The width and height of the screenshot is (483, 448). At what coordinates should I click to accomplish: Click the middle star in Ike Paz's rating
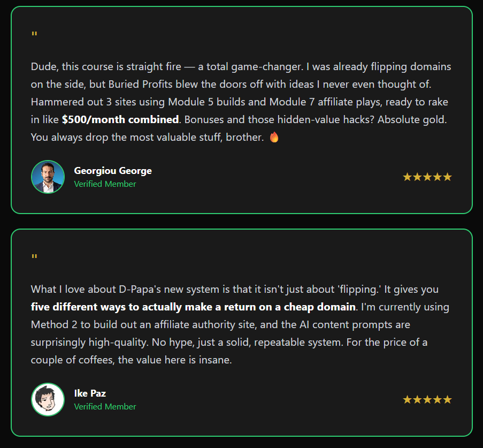click(427, 400)
